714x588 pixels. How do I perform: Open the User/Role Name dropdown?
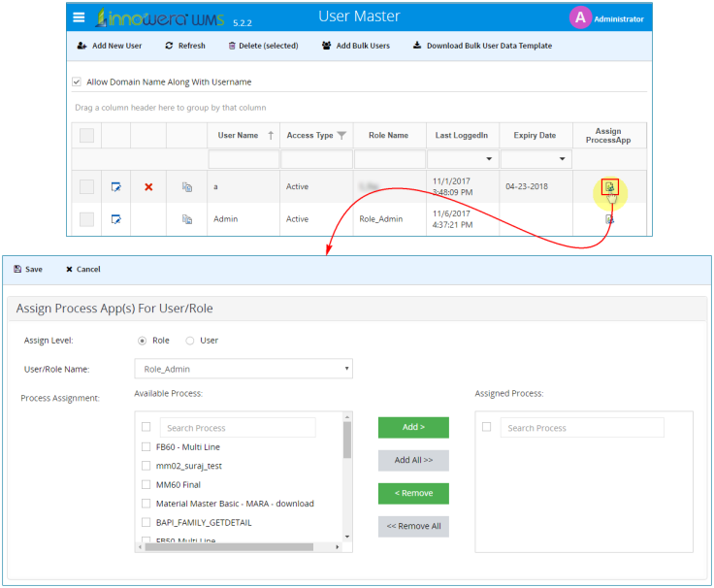click(243, 369)
